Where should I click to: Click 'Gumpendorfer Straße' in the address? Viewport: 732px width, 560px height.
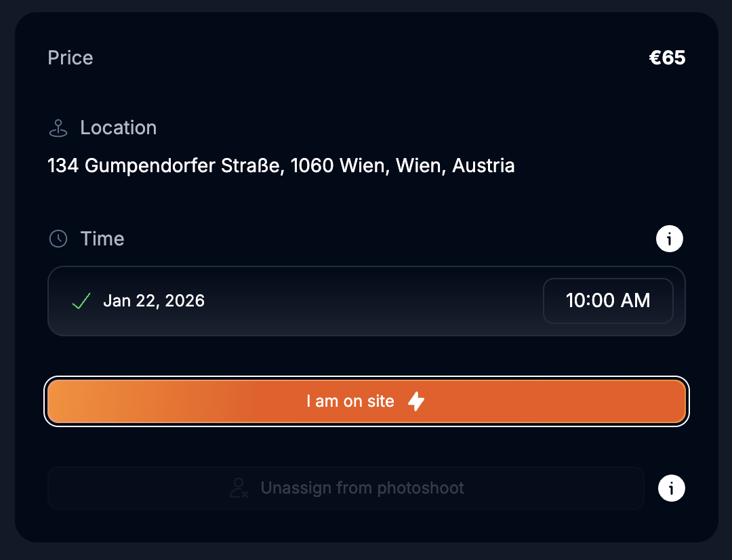[183, 165]
